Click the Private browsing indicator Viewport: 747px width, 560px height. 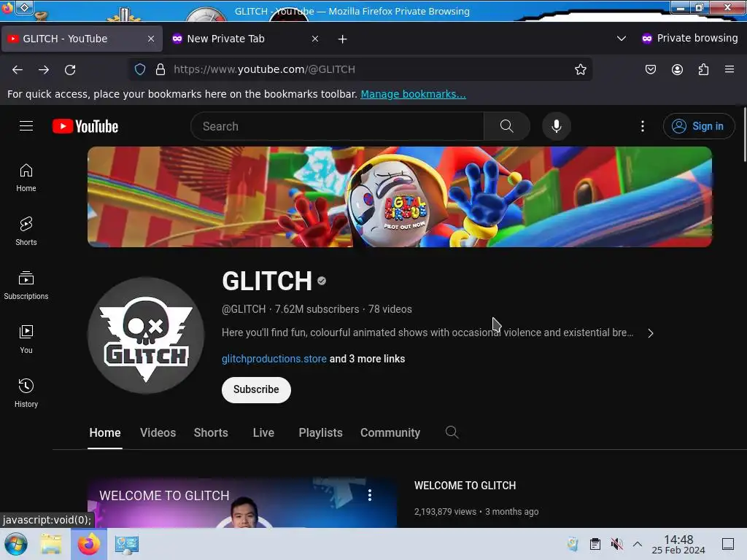pyautogui.click(x=689, y=38)
